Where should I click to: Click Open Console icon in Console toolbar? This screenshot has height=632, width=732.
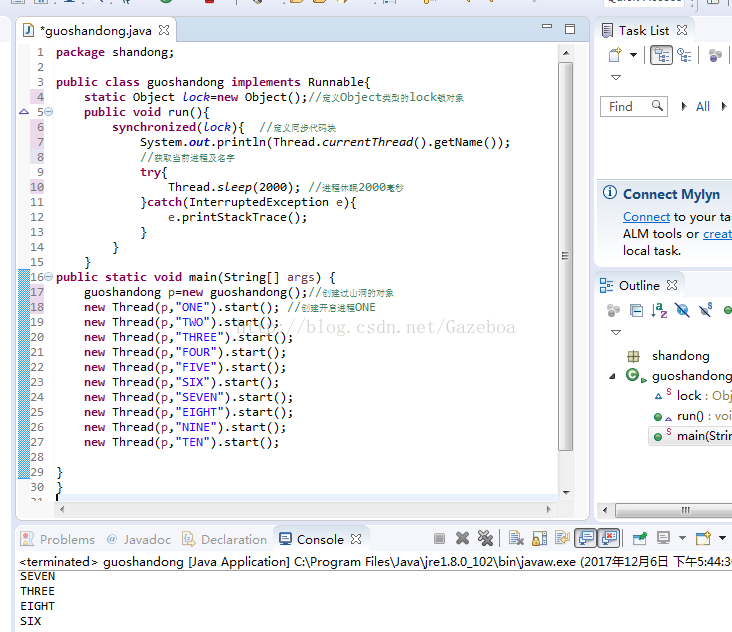pos(703,539)
